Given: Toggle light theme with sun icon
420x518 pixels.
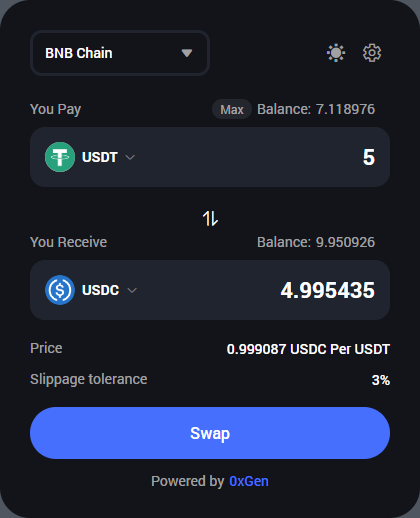Looking at the screenshot, I should point(336,53).
